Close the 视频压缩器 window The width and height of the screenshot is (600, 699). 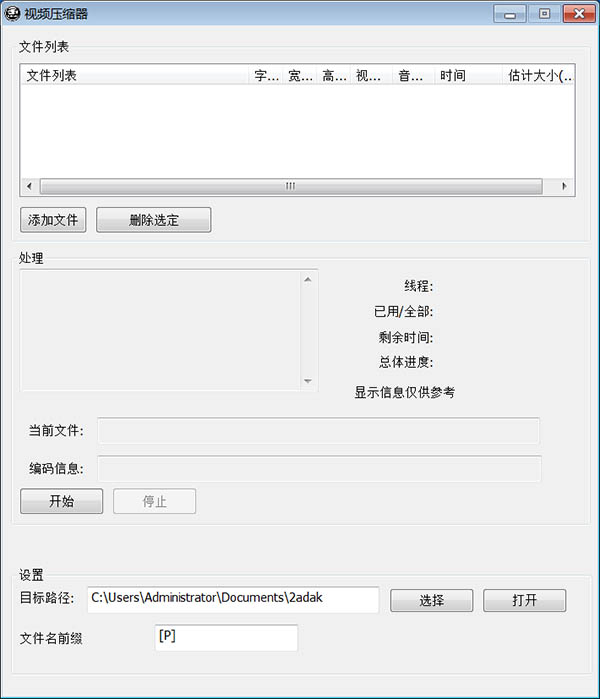point(579,14)
